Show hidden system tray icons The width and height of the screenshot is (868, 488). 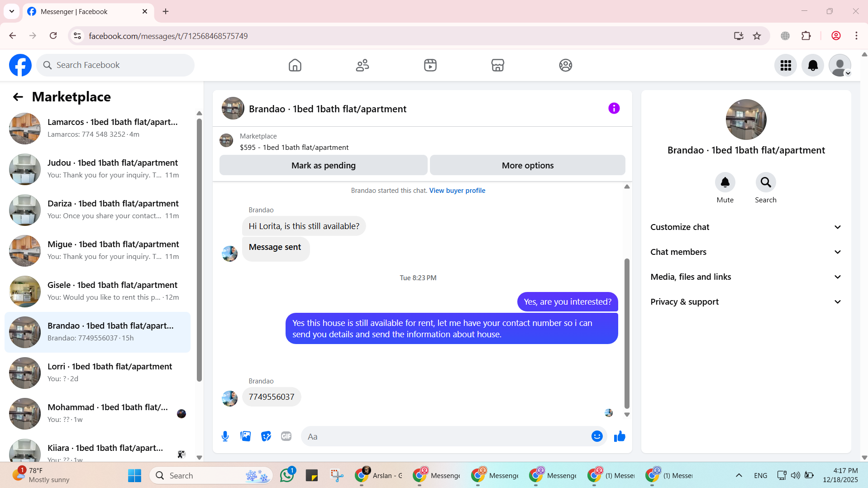tap(739, 475)
